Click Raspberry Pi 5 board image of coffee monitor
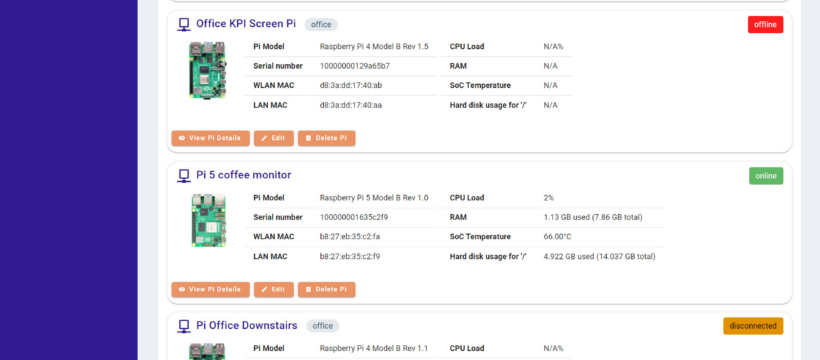The width and height of the screenshot is (820, 360). coord(209,221)
